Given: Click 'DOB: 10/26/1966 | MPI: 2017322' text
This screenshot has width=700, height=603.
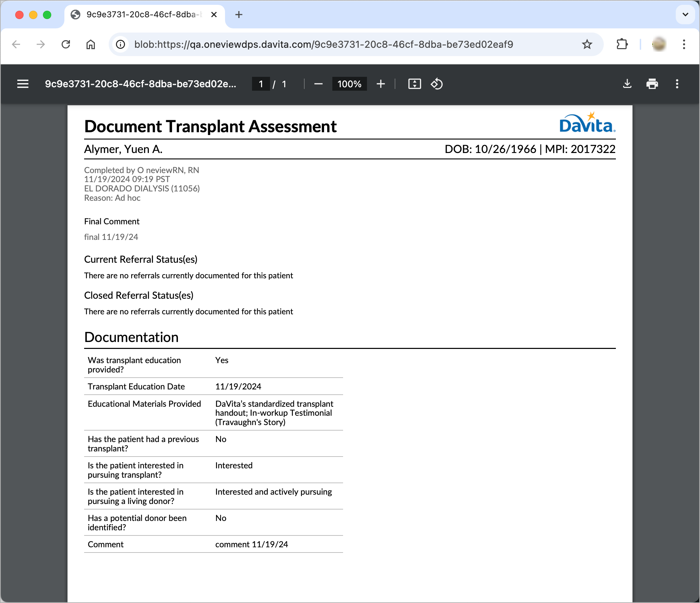Looking at the screenshot, I should click(530, 149).
